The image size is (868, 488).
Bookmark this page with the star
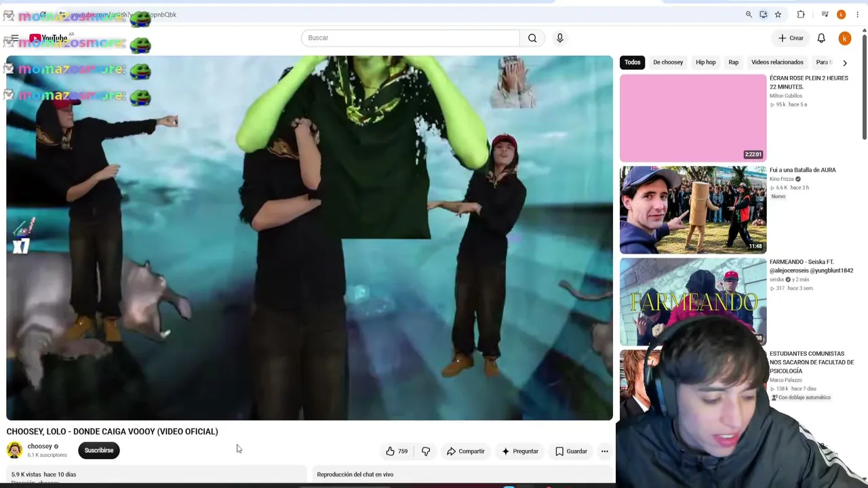(x=778, y=15)
